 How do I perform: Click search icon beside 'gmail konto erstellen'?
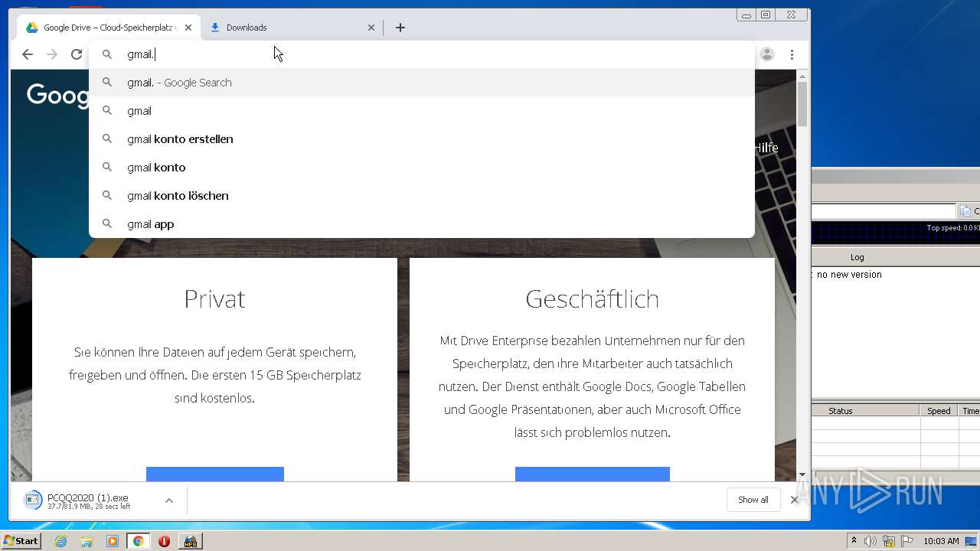[x=107, y=139]
